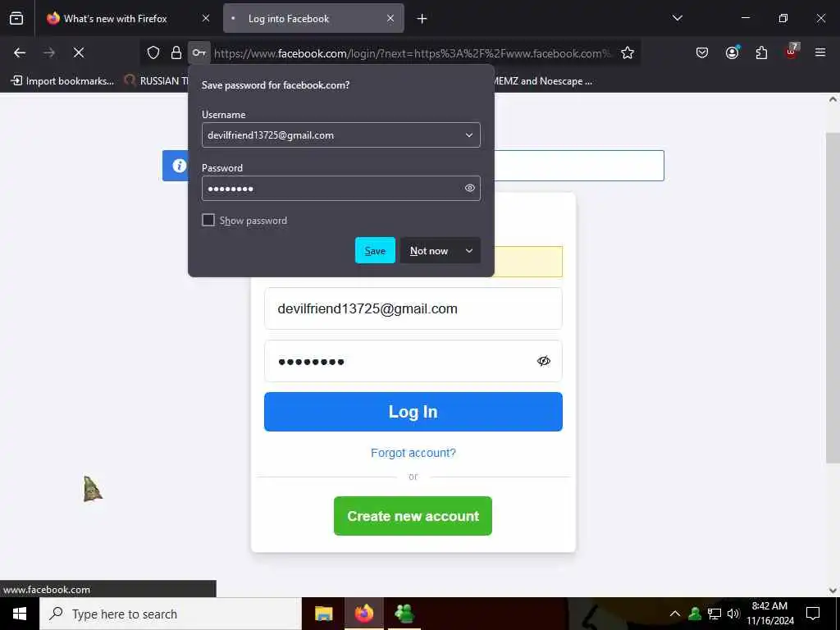Open File Explorer from taskbar
The image size is (840, 630).
(x=323, y=614)
